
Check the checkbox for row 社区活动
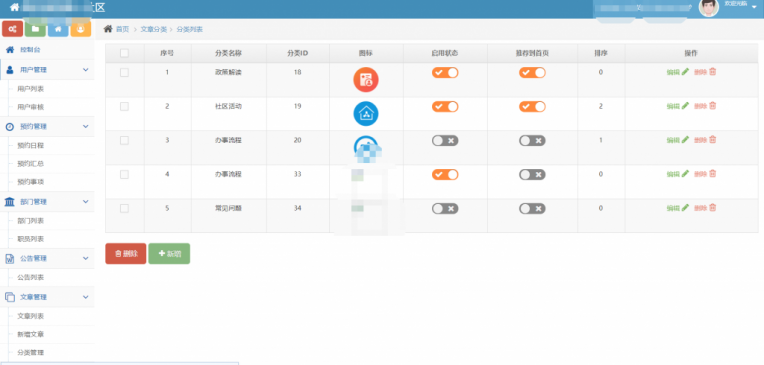click(124, 107)
